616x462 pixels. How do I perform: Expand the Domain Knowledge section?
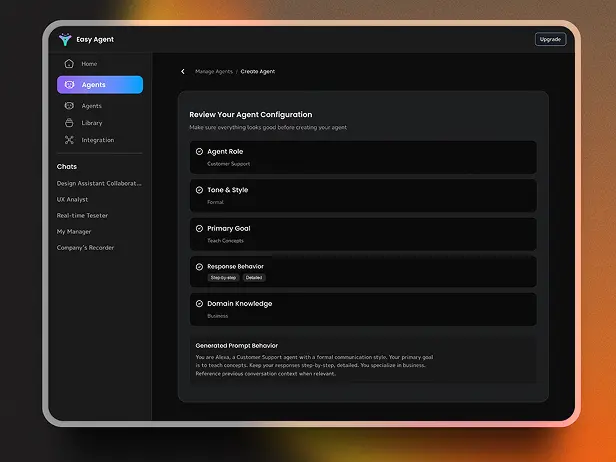[x=363, y=309]
